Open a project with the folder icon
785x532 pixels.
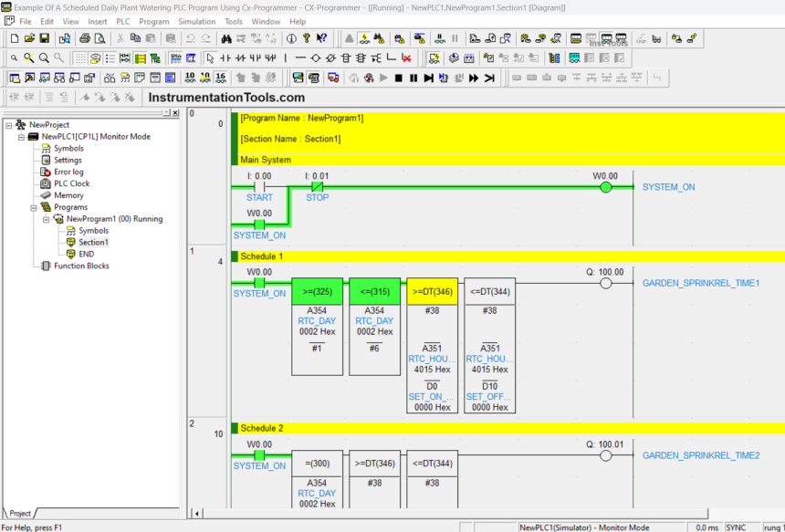29,38
